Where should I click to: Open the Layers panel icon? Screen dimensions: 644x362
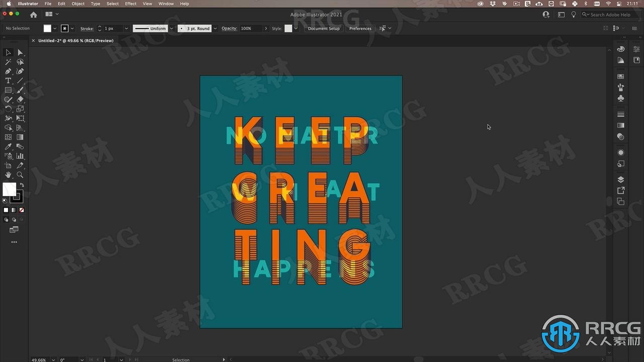pos(621,179)
